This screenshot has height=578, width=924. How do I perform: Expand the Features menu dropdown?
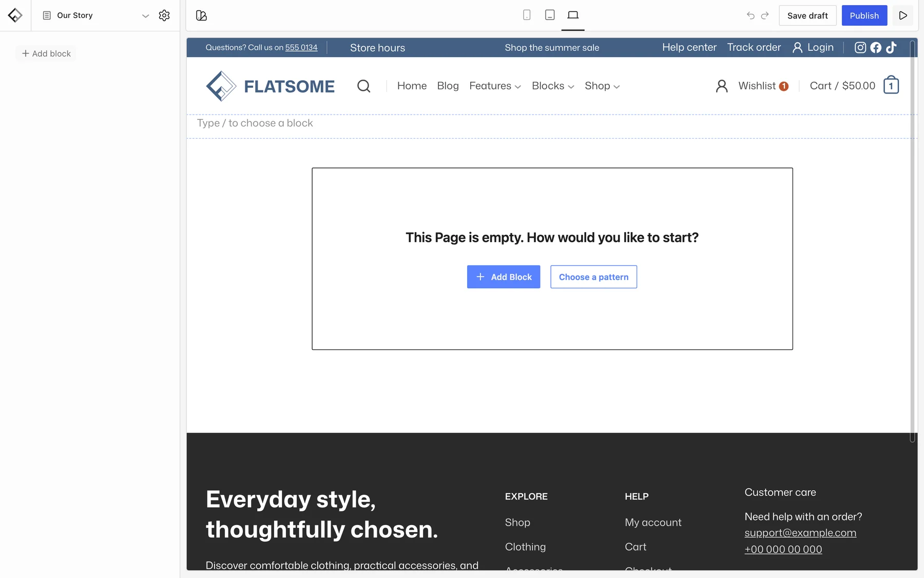point(495,86)
